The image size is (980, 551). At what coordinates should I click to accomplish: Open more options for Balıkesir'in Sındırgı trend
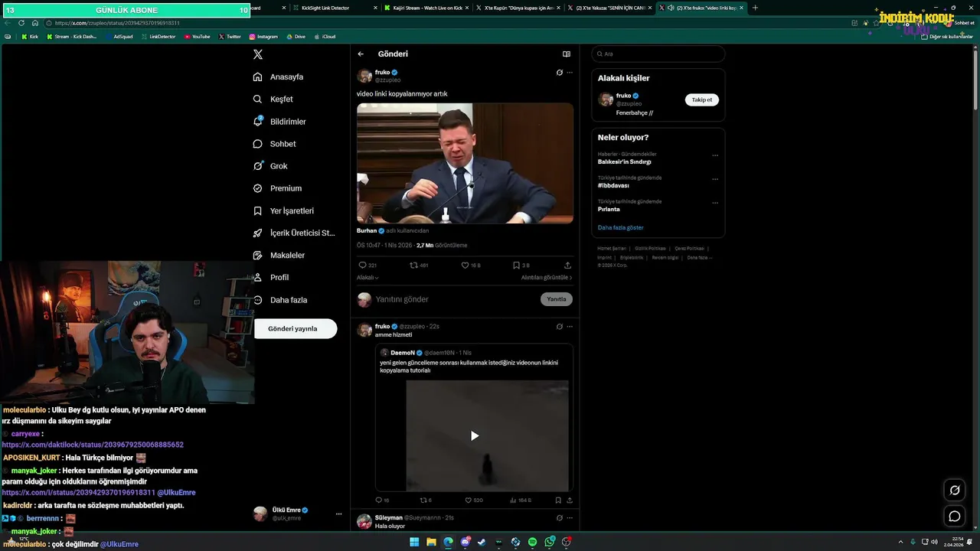click(x=715, y=155)
